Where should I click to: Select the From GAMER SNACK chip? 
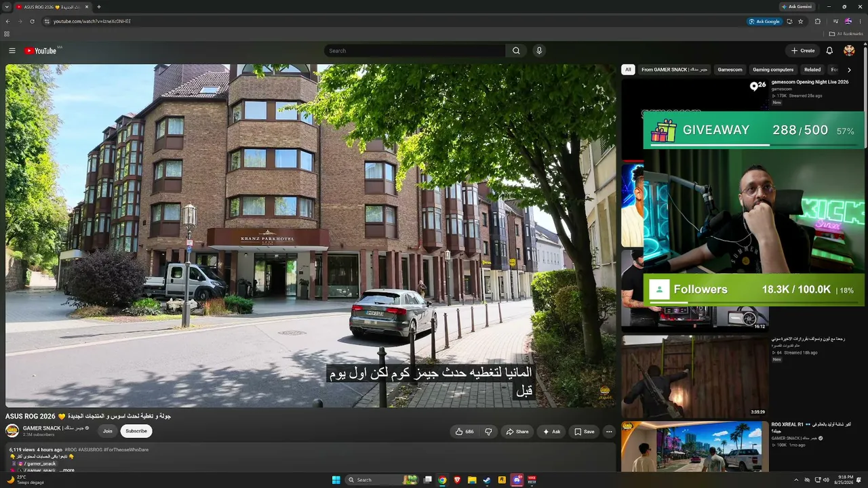[674, 70]
